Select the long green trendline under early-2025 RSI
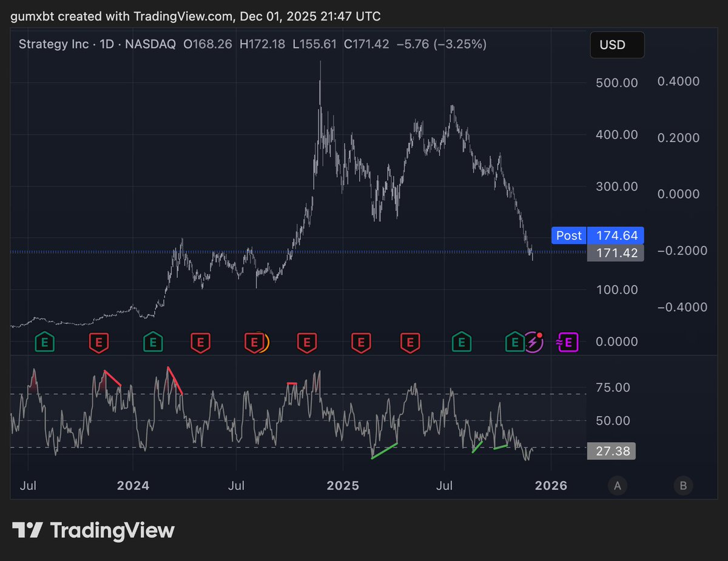The image size is (728, 561). pos(384,451)
